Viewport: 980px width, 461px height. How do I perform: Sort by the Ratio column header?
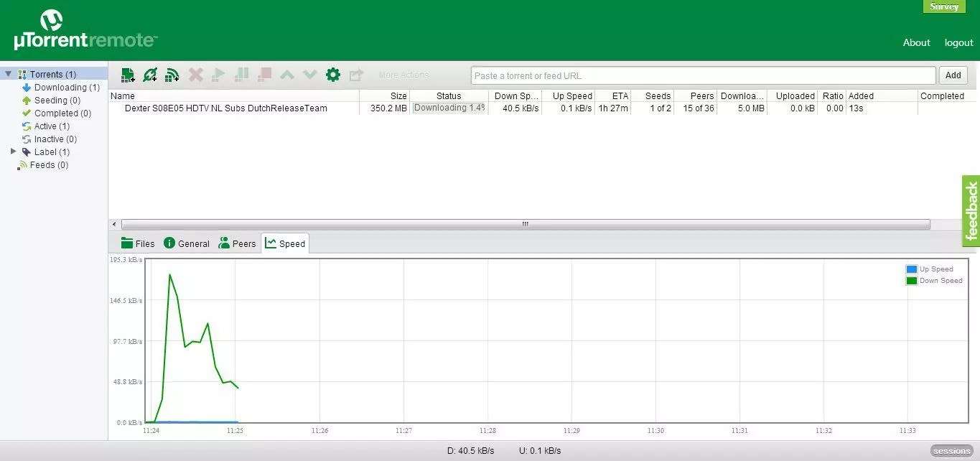pyautogui.click(x=831, y=96)
